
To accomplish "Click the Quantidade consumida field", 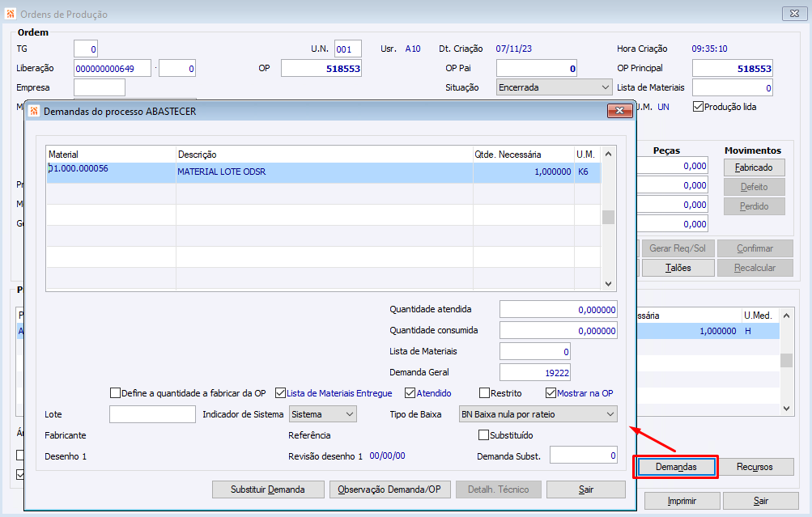I will (559, 331).
